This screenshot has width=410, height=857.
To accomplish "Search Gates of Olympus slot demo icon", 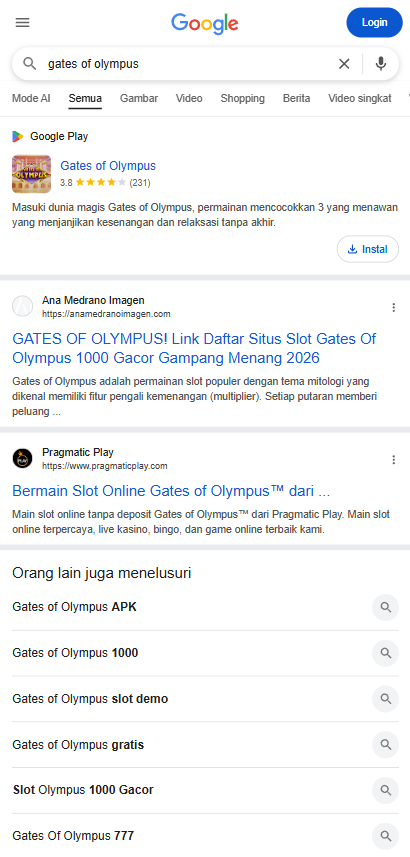I will (x=385, y=699).
